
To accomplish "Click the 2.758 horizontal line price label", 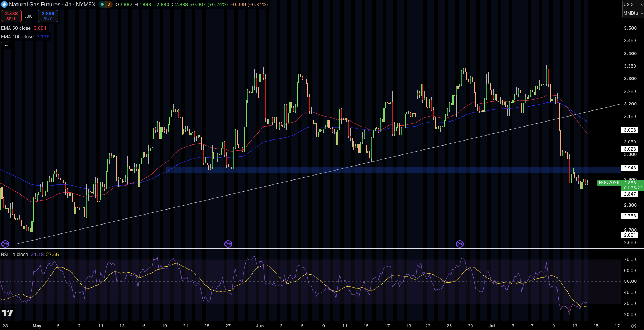I will tap(630, 216).
